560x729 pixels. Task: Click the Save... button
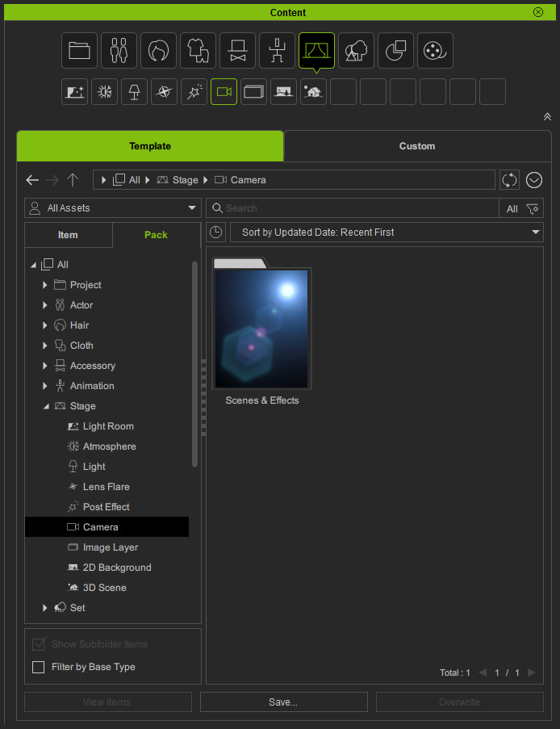[283, 702]
